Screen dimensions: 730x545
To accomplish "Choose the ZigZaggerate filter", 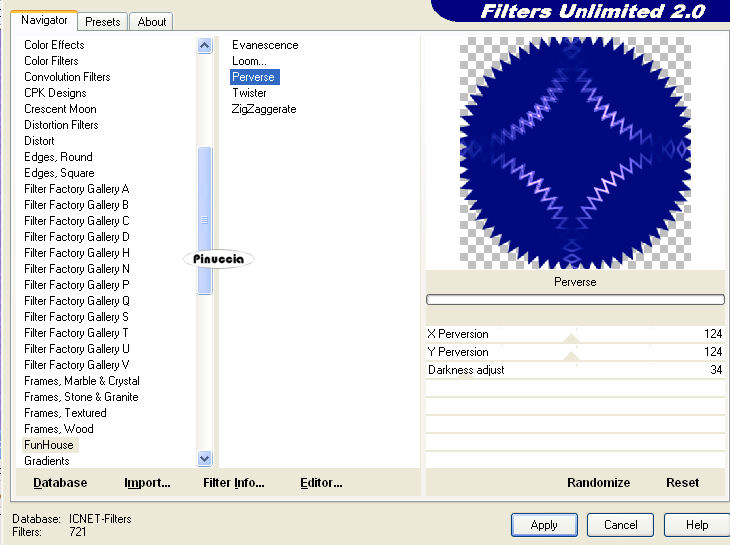I will [x=264, y=109].
